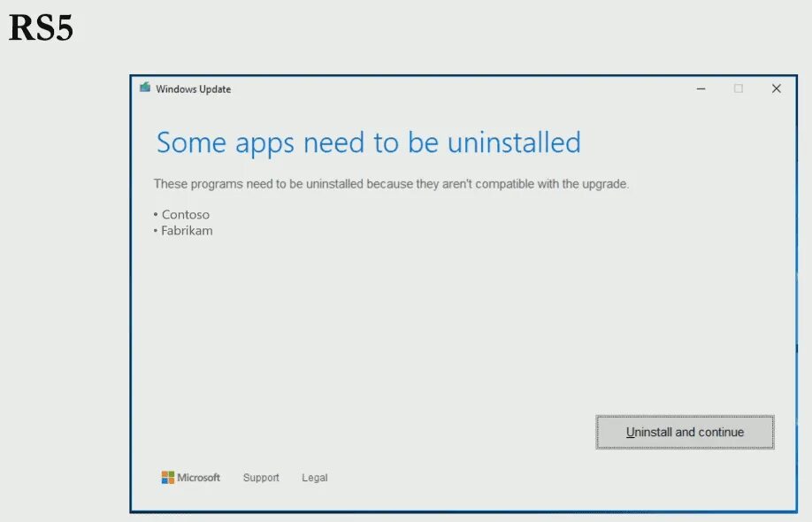
Task: Open the Support link
Action: pos(261,478)
